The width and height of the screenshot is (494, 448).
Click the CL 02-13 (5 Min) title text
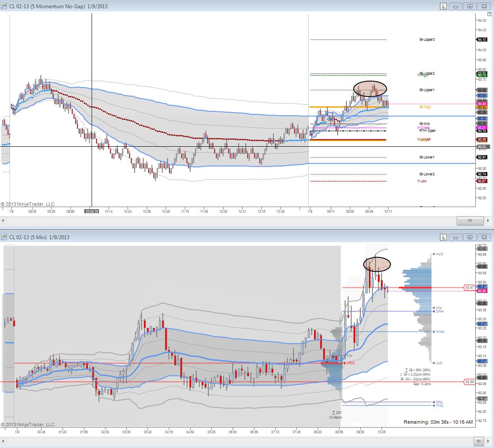tap(28, 237)
